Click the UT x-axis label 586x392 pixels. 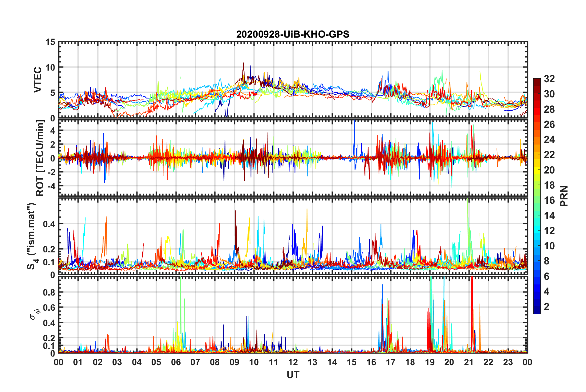(293, 375)
